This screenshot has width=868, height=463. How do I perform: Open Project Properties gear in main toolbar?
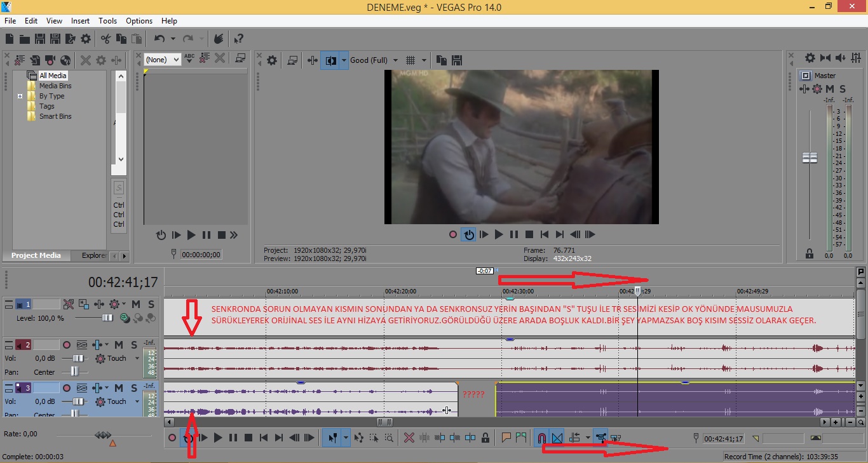point(86,39)
